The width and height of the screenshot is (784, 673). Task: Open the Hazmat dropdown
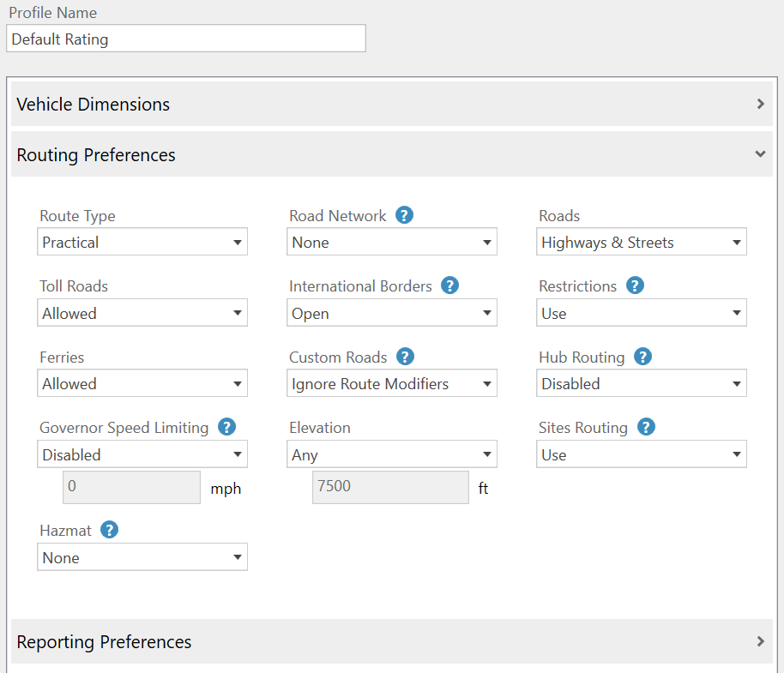(x=142, y=557)
